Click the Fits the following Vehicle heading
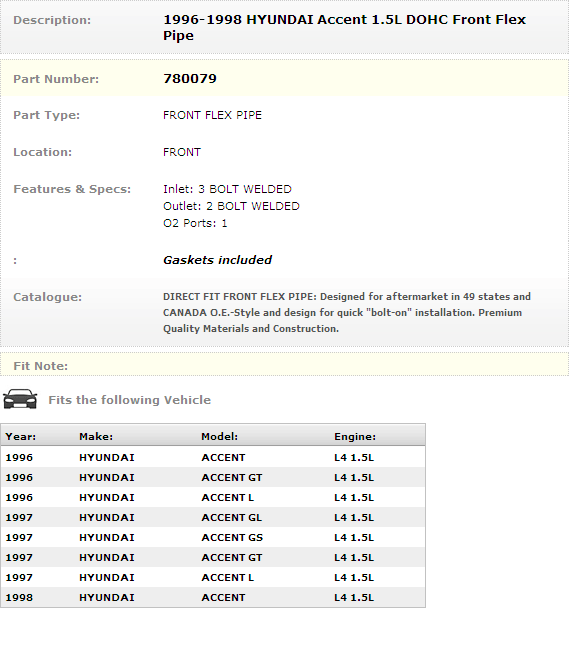The image size is (570, 664). coord(129,400)
